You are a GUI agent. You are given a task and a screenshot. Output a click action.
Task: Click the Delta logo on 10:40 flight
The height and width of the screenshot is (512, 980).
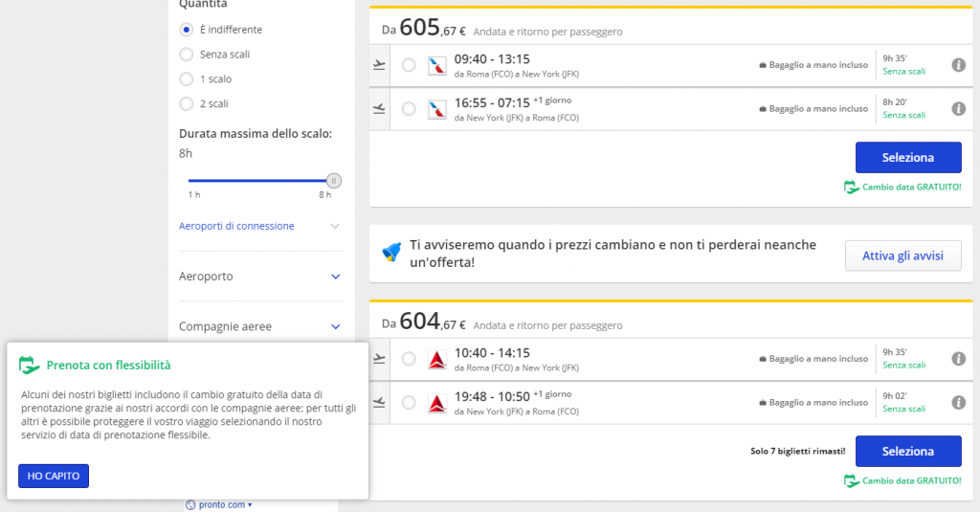click(437, 359)
